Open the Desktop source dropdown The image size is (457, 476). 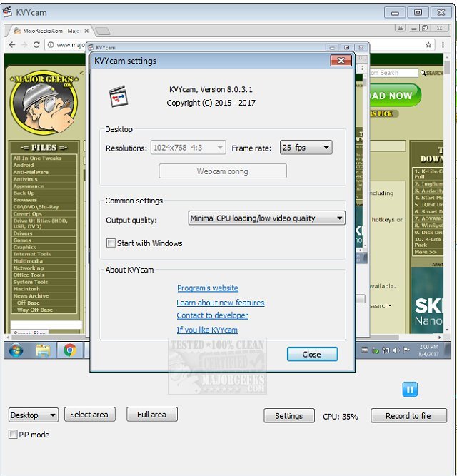coord(34,415)
